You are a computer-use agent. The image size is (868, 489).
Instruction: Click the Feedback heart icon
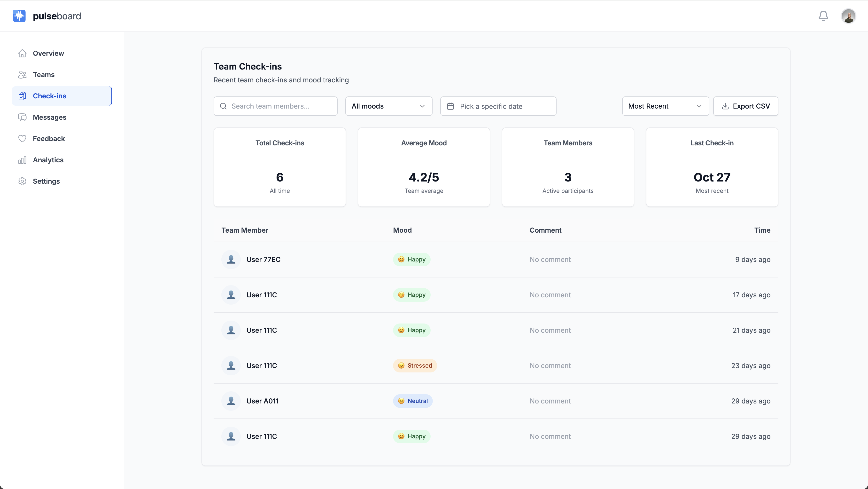click(22, 139)
